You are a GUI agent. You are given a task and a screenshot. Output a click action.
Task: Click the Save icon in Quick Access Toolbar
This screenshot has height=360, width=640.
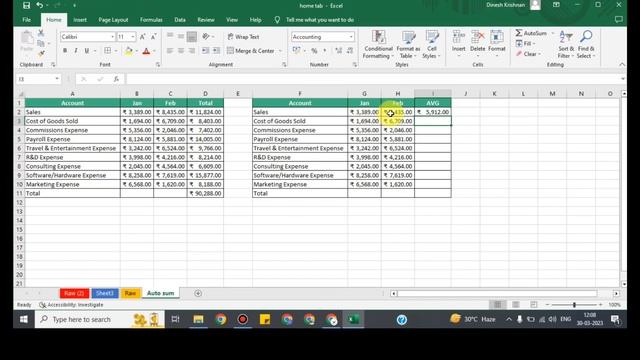coord(27,5)
